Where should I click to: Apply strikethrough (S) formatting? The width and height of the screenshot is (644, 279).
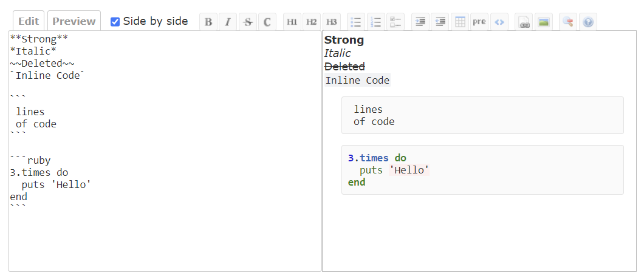coord(248,22)
